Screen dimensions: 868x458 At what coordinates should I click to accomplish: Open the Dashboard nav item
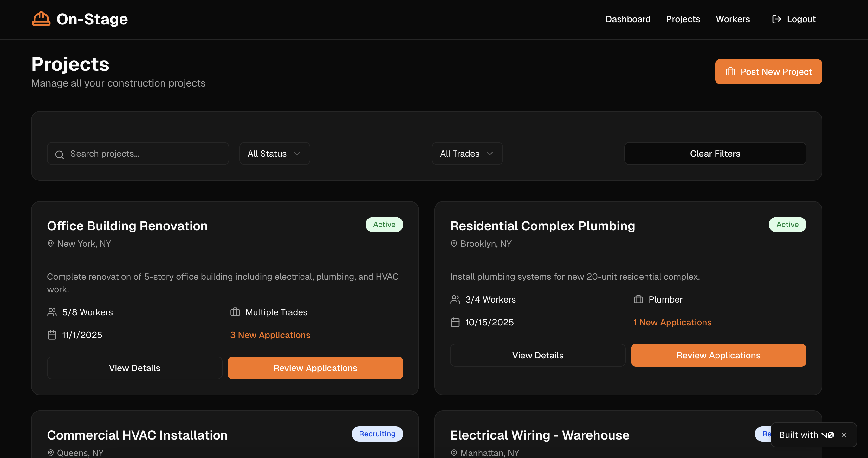(x=628, y=19)
